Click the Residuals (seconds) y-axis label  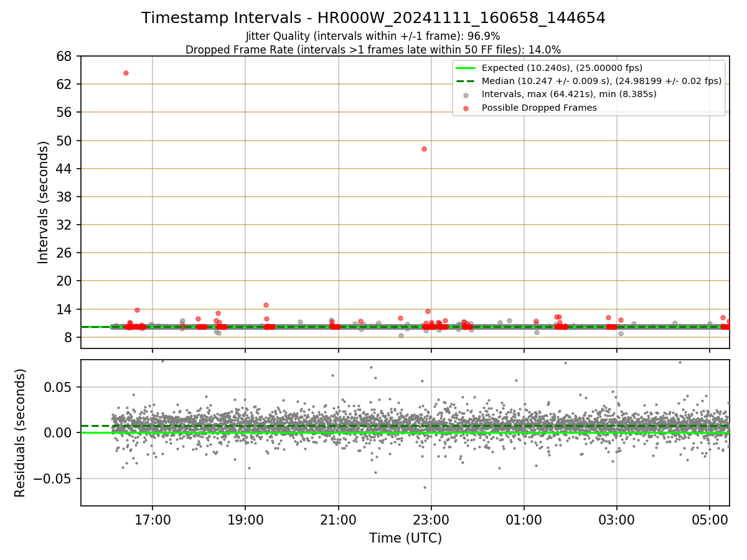[21, 432]
